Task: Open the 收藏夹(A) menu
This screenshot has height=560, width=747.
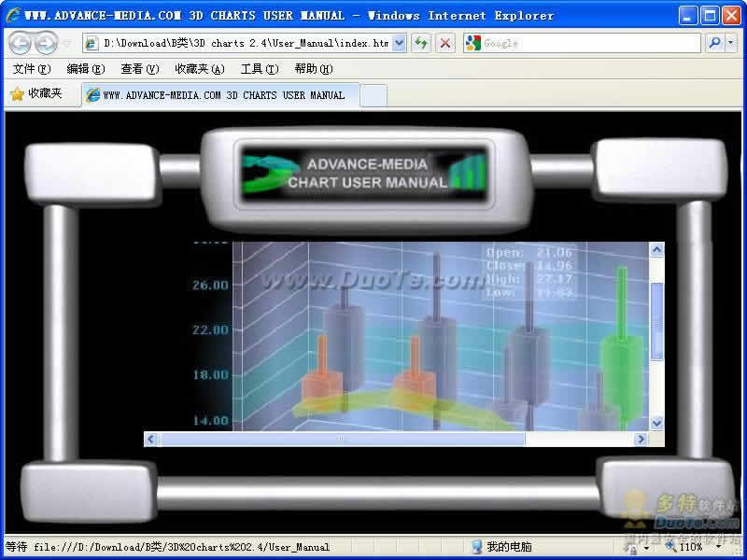Action: (x=200, y=69)
